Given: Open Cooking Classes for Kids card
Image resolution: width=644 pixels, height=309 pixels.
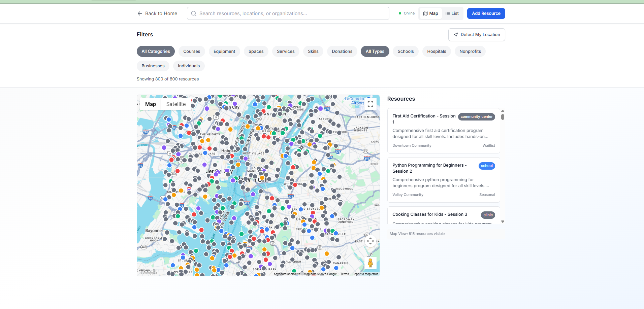Looking at the screenshot, I should click(444, 216).
